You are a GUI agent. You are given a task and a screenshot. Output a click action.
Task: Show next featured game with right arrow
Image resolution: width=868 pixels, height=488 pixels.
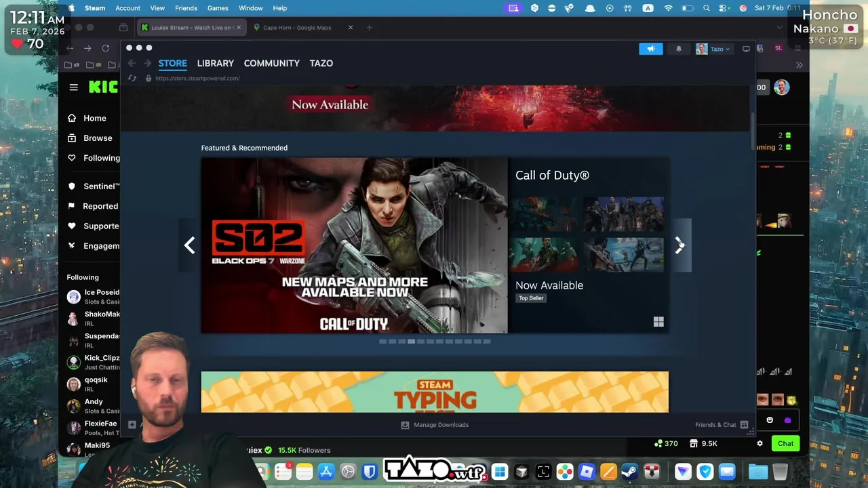680,245
